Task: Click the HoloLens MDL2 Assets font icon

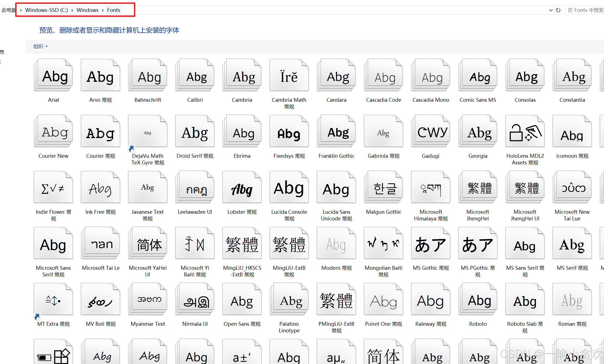Action: (x=525, y=131)
